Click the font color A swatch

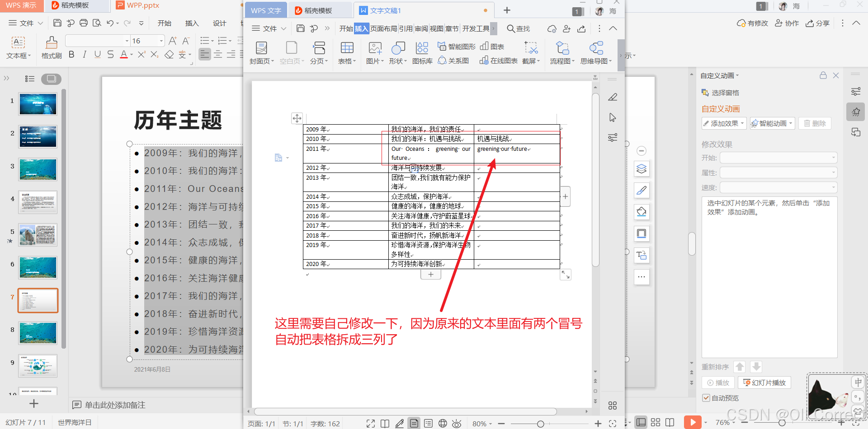pos(124,55)
